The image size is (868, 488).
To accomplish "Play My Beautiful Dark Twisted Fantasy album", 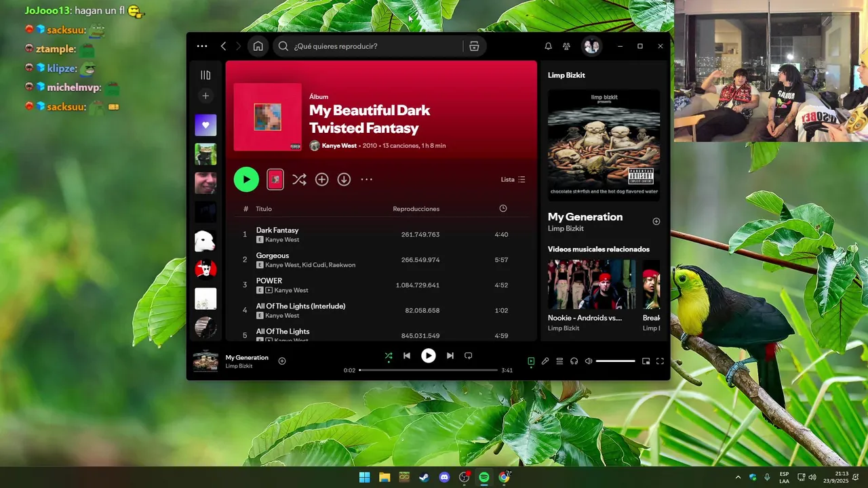I will point(246,180).
